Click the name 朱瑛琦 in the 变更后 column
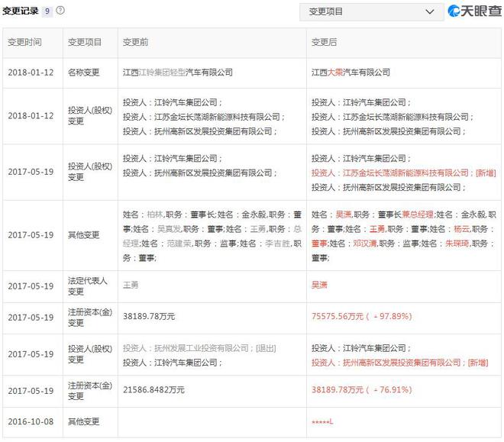The height and width of the screenshot is (442, 504). click(x=457, y=244)
